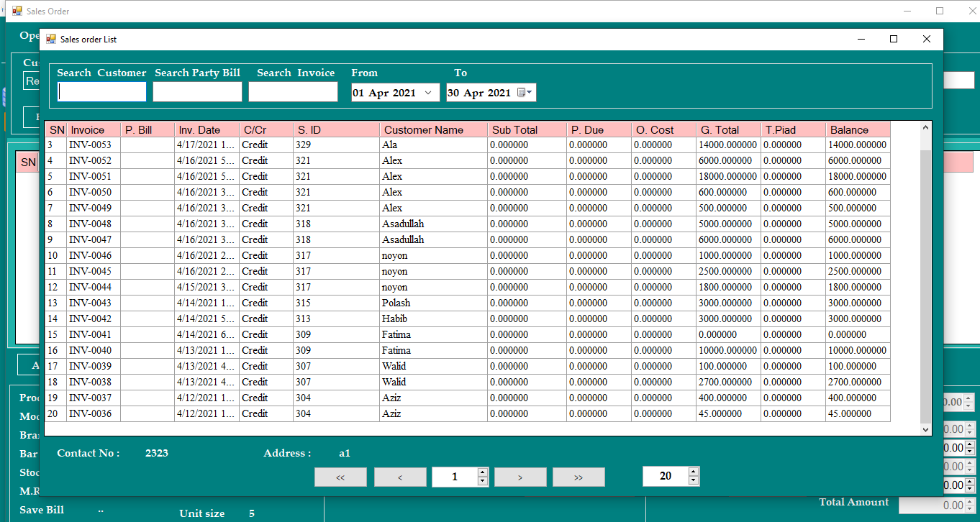980x522 pixels.
Task: Open calendar picker in To date field
Action: 523,93
